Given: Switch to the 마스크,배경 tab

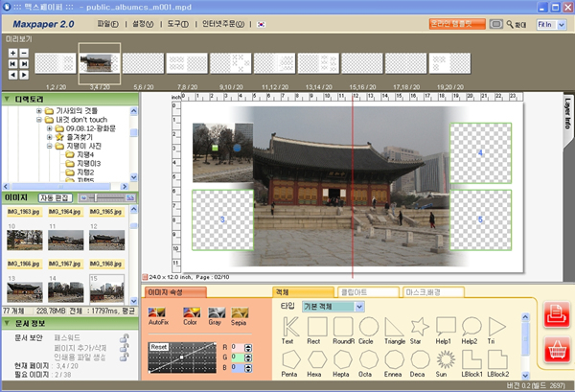Looking at the screenshot, I should tap(433, 292).
